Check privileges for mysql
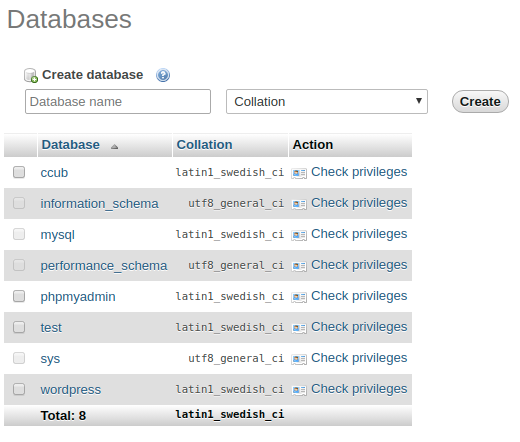 point(359,234)
